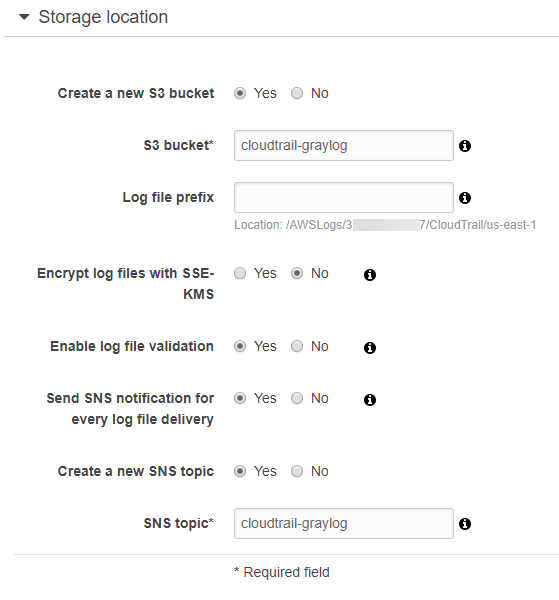Select No for Create a new S3 bucket
Image resolution: width=559 pixels, height=600 pixels.
tap(297, 93)
